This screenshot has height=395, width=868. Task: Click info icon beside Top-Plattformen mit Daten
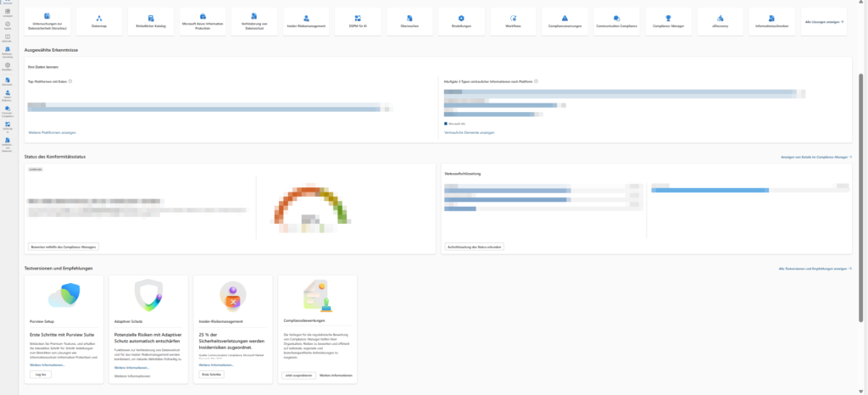point(70,81)
